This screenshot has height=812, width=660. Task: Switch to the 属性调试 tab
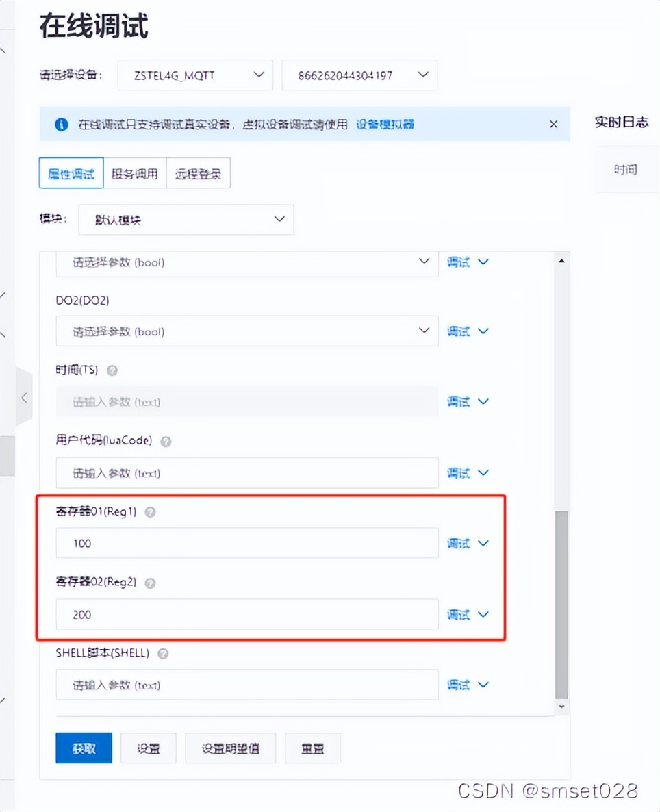[71, 173]
